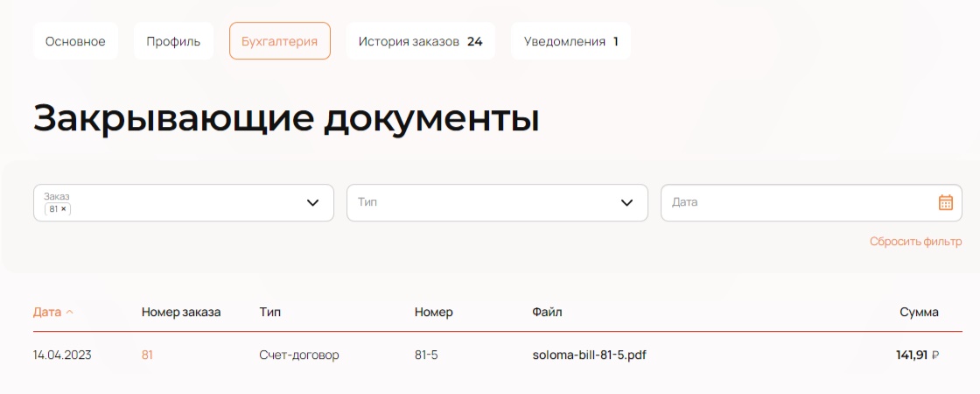The image size is (980, 394).
Task: Click the Номер заказа column header
Action: [181, 312]
